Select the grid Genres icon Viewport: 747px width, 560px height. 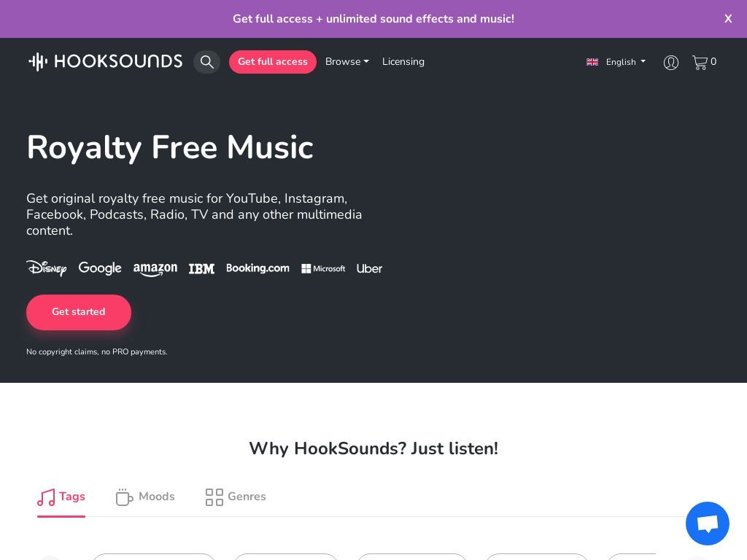[x=214, y=497]
